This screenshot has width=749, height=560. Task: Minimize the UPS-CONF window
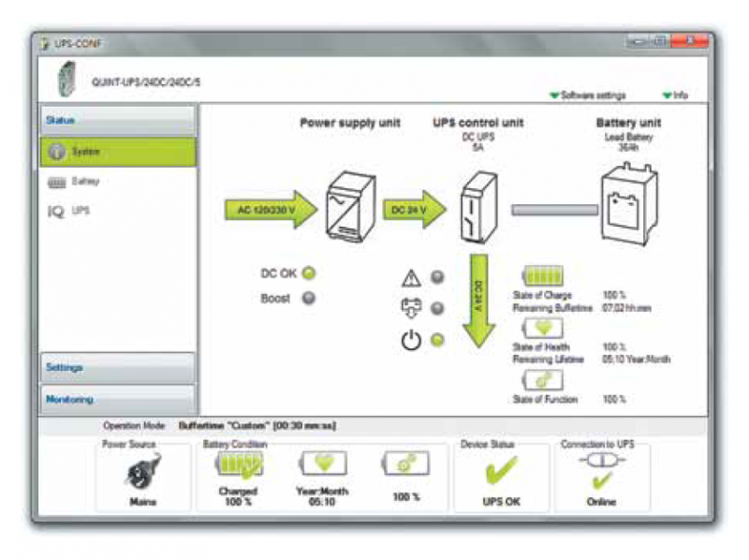click(639, 42)
